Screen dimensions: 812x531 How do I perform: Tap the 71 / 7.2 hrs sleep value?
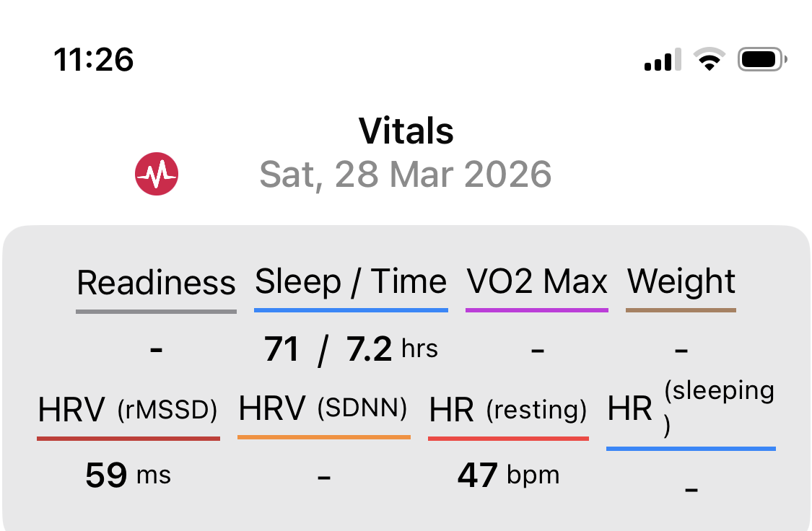(351, 350)
